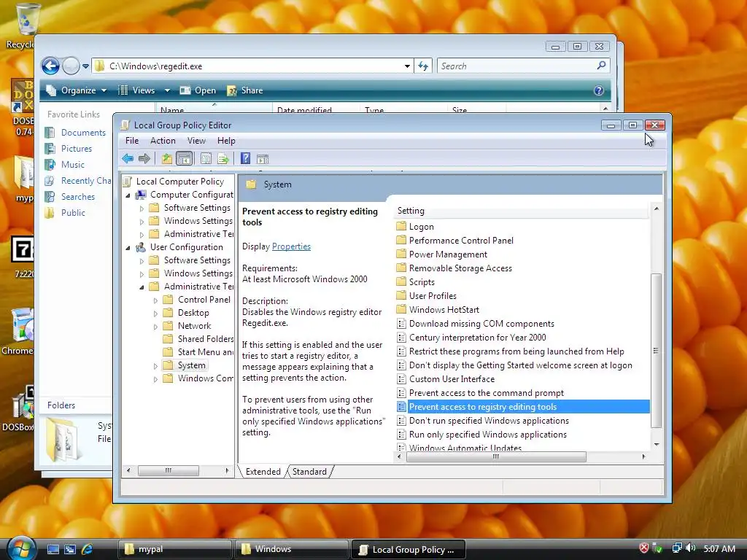The image size is (747, 560).
Task: Open the Help menu
Action: [226, 141]
